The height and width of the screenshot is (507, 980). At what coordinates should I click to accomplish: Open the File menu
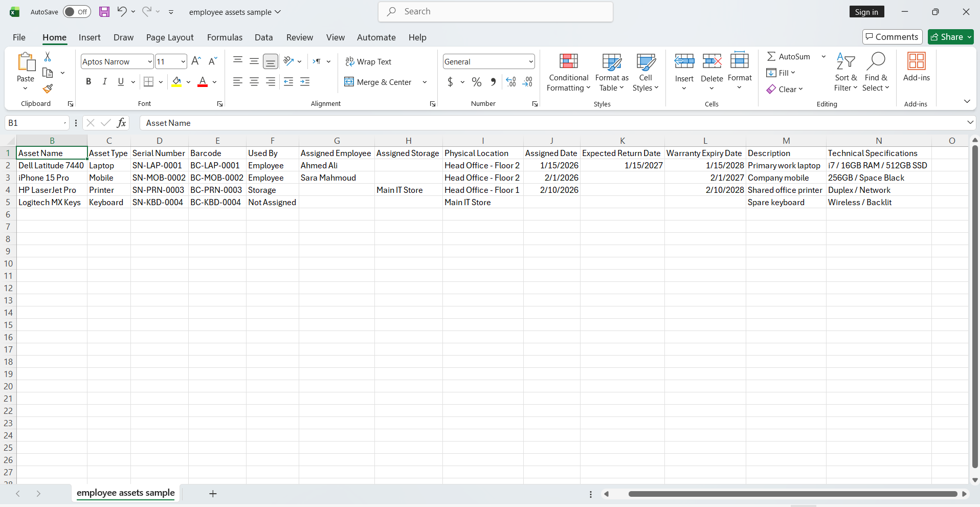click(x=19, y=37)
